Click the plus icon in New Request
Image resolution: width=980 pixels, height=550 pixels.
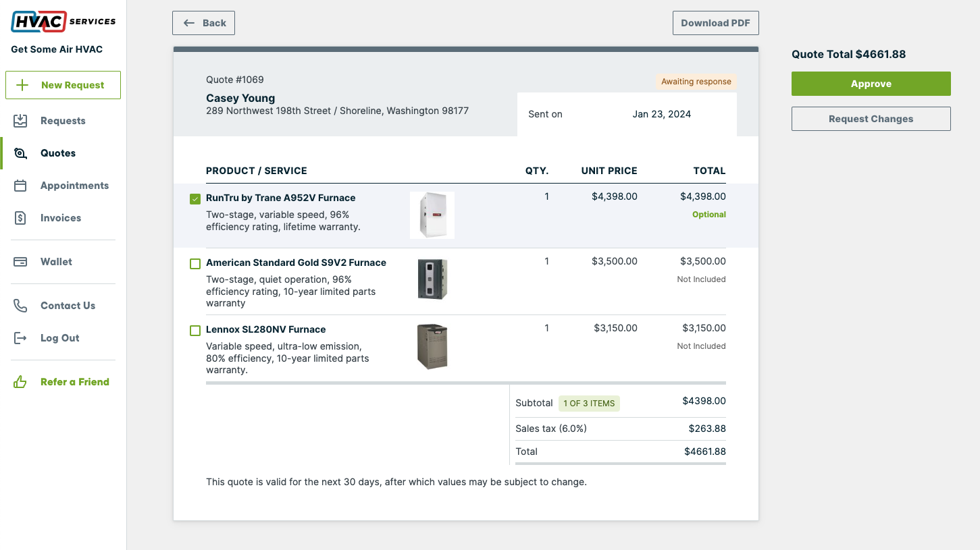[22, 85]
